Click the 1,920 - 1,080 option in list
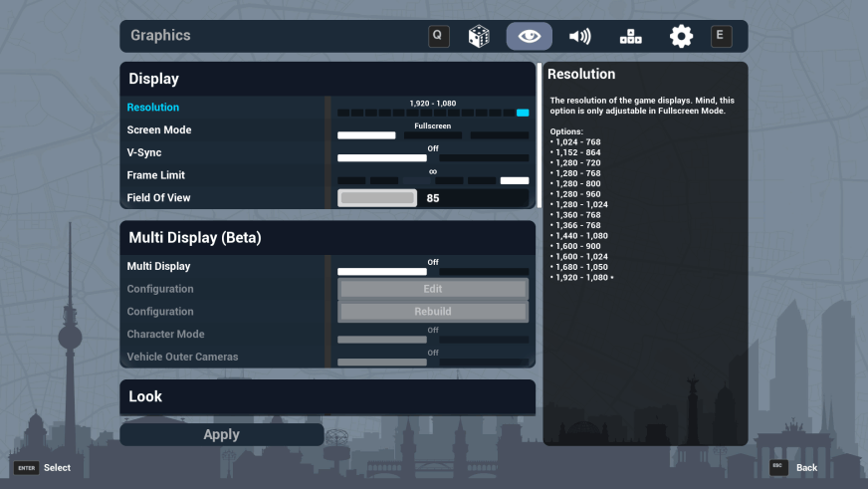868x489 pixels. [581, 278]
